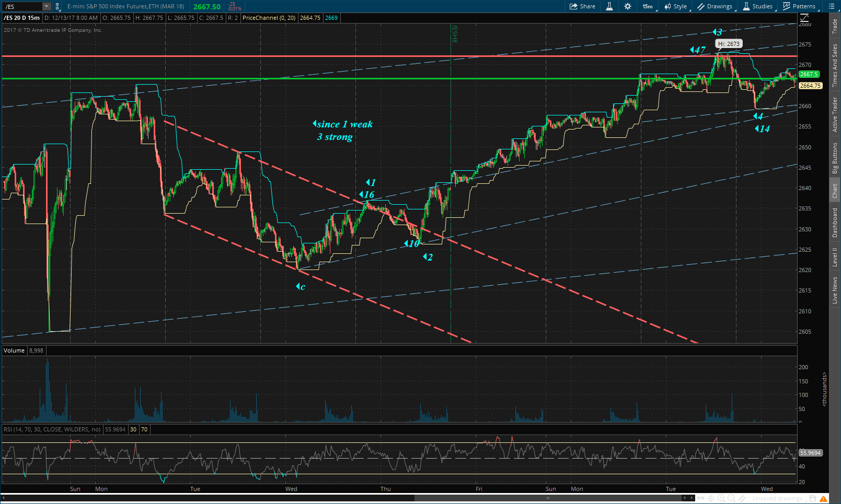Open the Patterns dropdown menu
This screenshot has width=841, height=504.
point(800,6)
